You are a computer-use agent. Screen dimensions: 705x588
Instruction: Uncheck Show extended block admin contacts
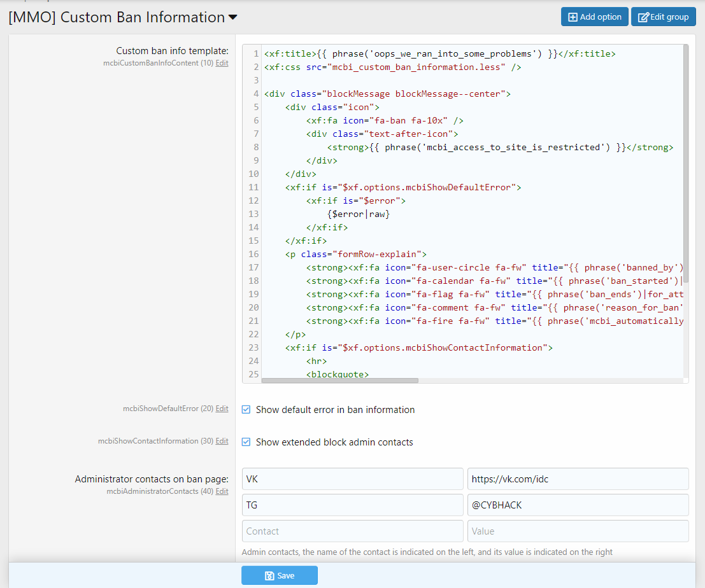click(246, 442)
